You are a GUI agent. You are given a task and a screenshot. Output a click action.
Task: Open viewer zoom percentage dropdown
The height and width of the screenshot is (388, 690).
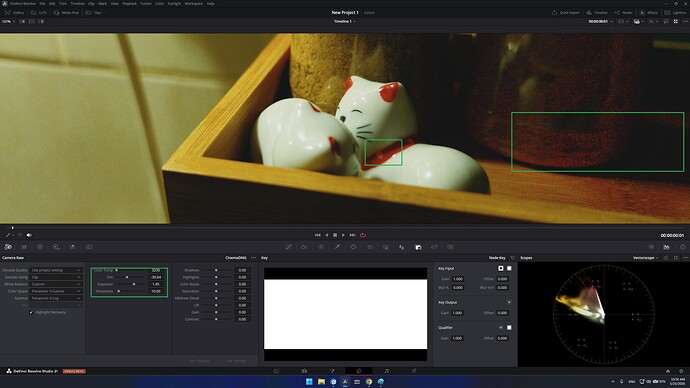[x=8, y=22]
